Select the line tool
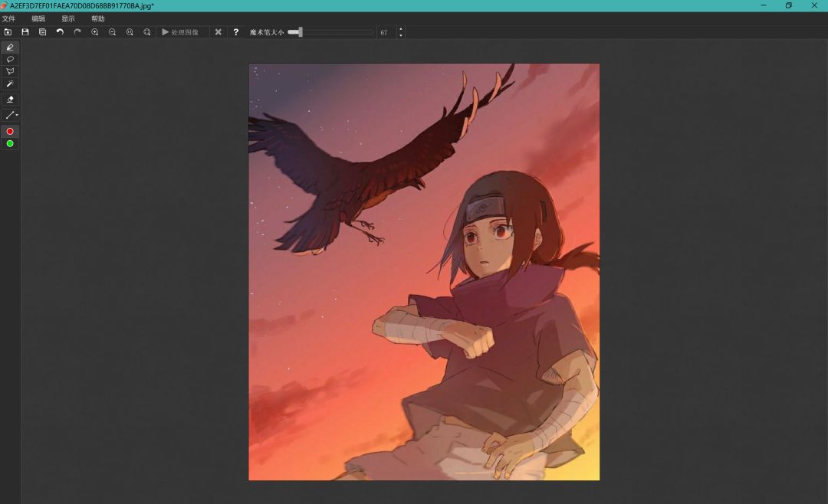This screenshot has width=828, height=504. (9, 115)
